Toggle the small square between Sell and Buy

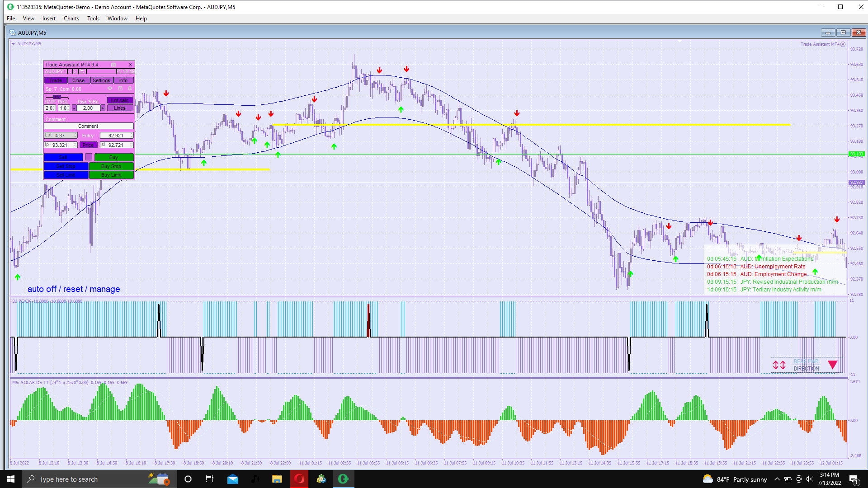(89, 157)
